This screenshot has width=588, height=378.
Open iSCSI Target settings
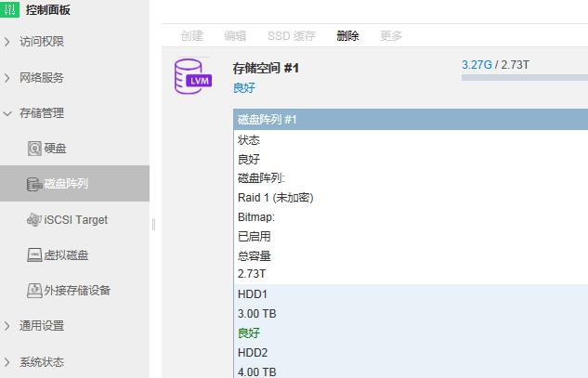tap(76, 220)
